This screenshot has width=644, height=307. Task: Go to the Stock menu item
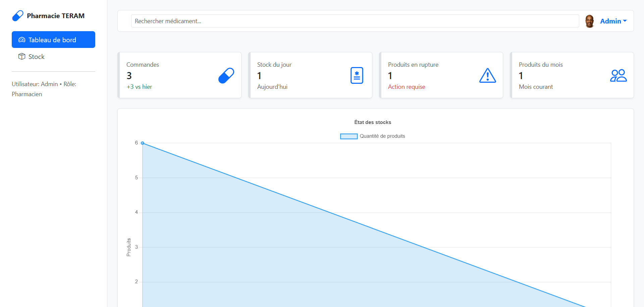coord(36,57)
